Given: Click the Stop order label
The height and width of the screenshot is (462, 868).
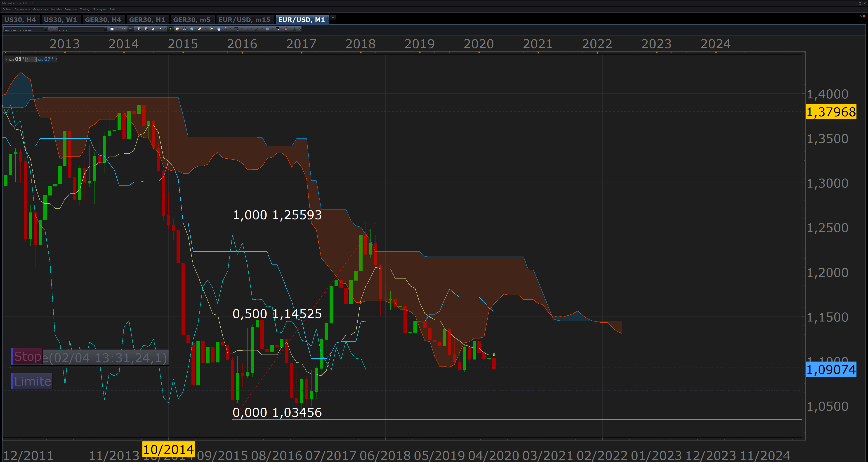Looking at the screenshot, I should pos(27,356).
